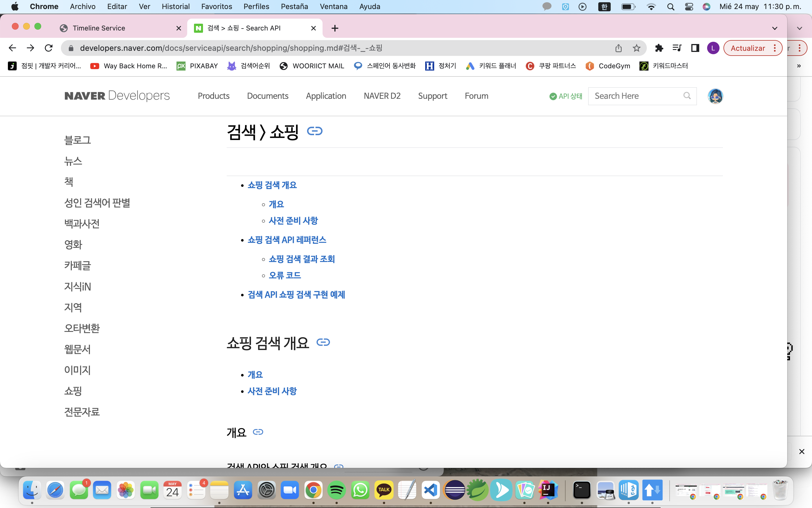Select 전문자료 in the left sidebar
This screenshot has width=812, height=508.
[x=82, y=412]
